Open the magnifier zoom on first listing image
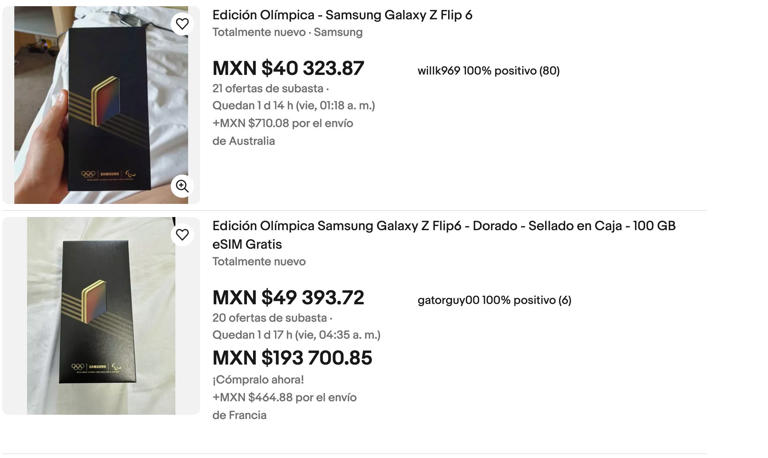This screenshot has width=768, height=458. [181, 186]
